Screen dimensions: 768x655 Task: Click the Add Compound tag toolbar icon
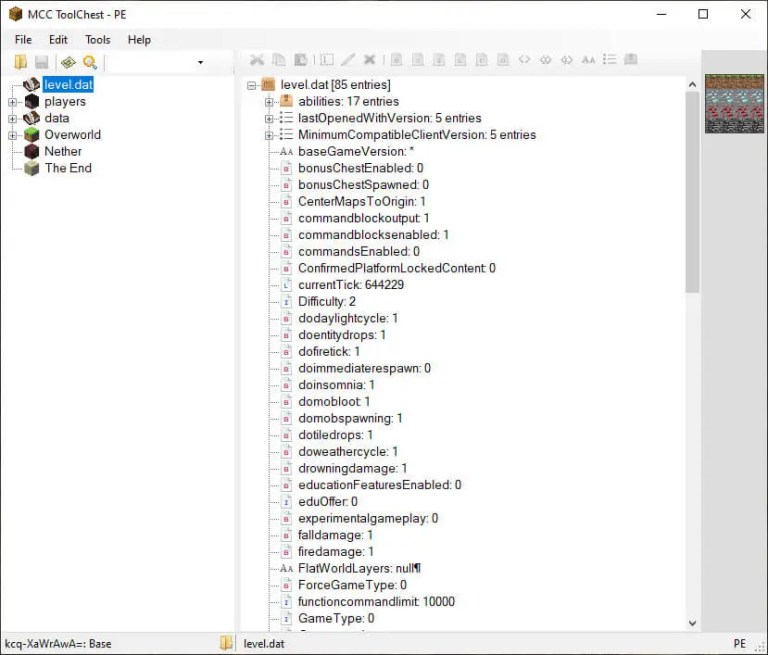pyautogui.click(x=631, y=59)
